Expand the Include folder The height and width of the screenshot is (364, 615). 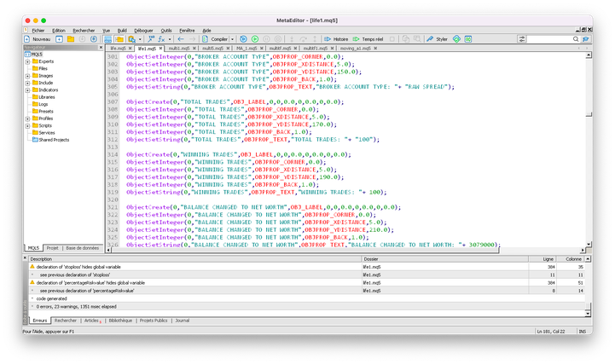click(28, 83)
